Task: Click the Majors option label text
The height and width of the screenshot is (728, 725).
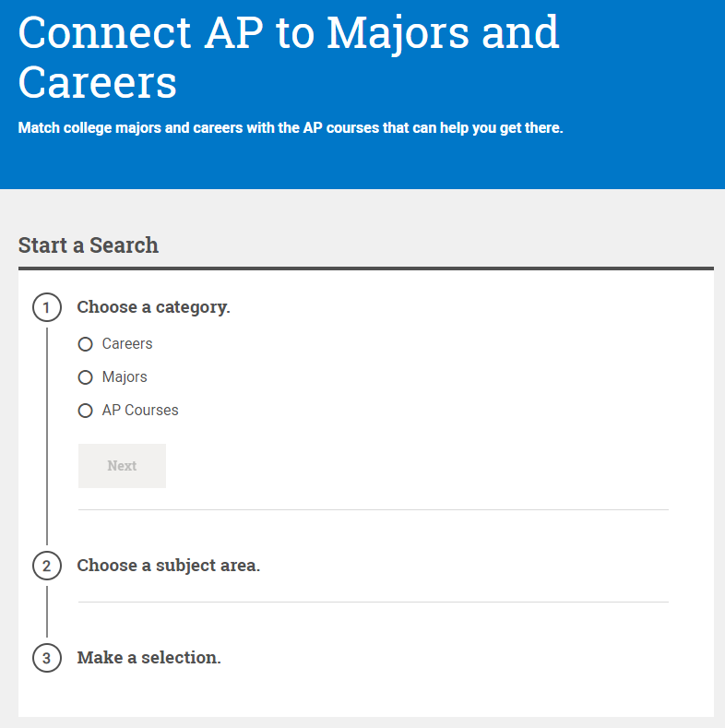Action: 125,377
